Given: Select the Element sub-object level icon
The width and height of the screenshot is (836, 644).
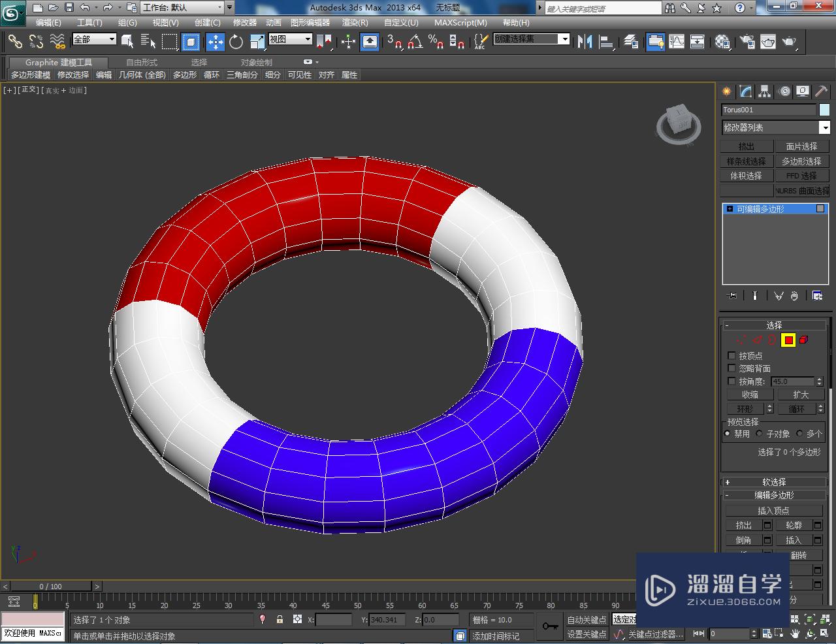Looking at the screenshot, I should pyautogui.click(x=804, y=340).
